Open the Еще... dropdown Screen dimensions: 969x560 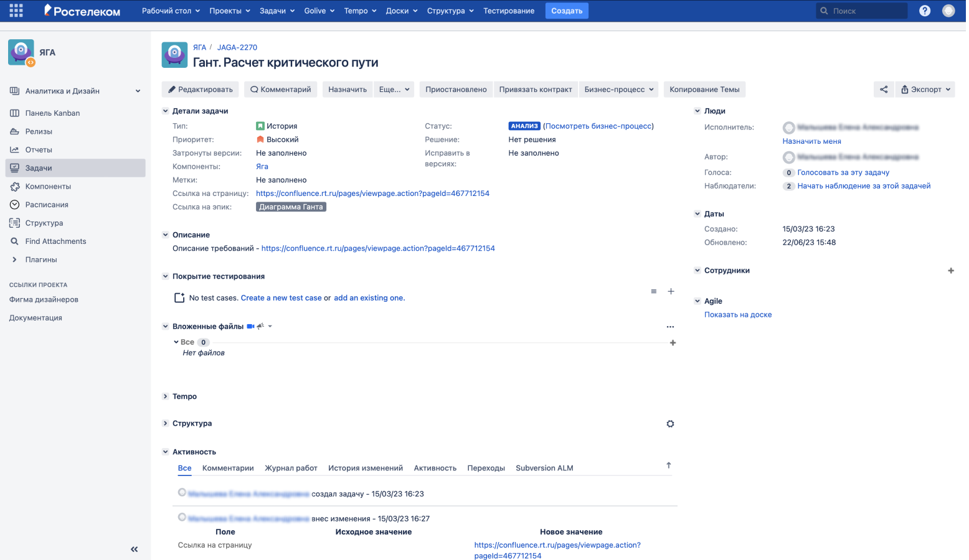(x=394, y=90)
